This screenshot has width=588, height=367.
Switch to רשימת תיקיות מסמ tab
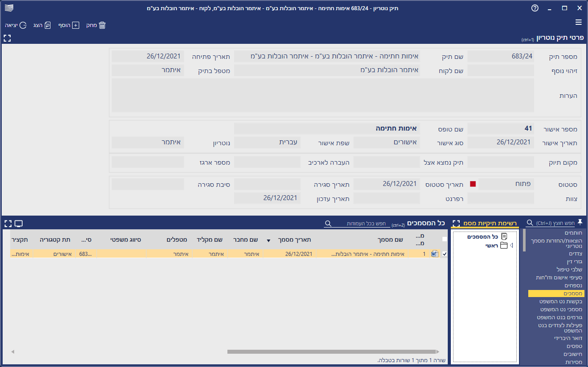pos(489,223)
